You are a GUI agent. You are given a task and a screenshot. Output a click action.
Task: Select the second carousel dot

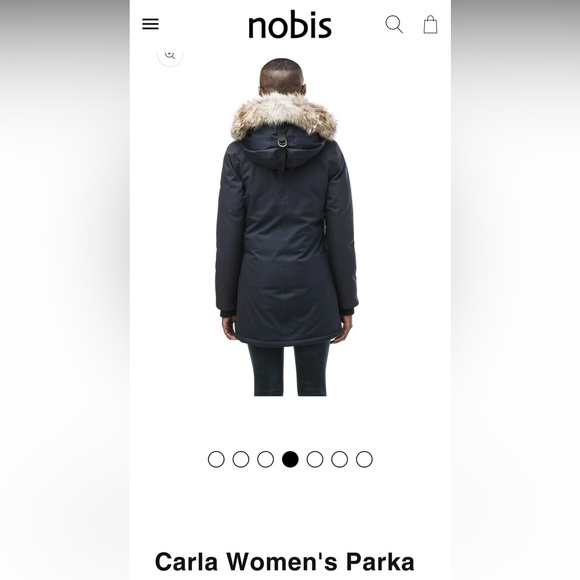coord(241,459)
